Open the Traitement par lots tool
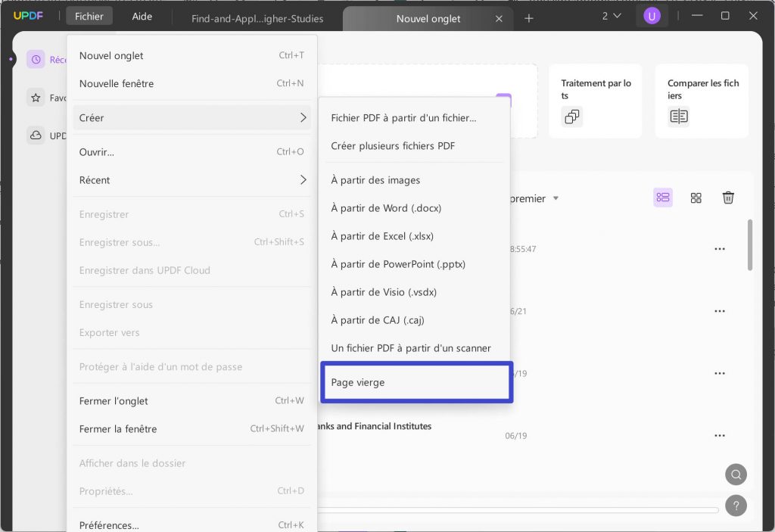This screenshot has height=532, width=775. coord(595,100)
